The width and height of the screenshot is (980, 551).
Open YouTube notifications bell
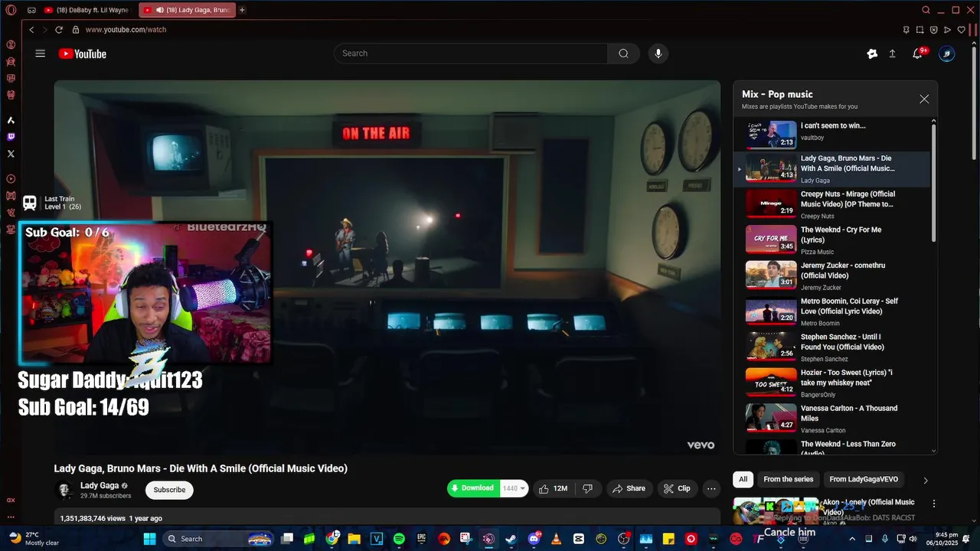point(917,54)
